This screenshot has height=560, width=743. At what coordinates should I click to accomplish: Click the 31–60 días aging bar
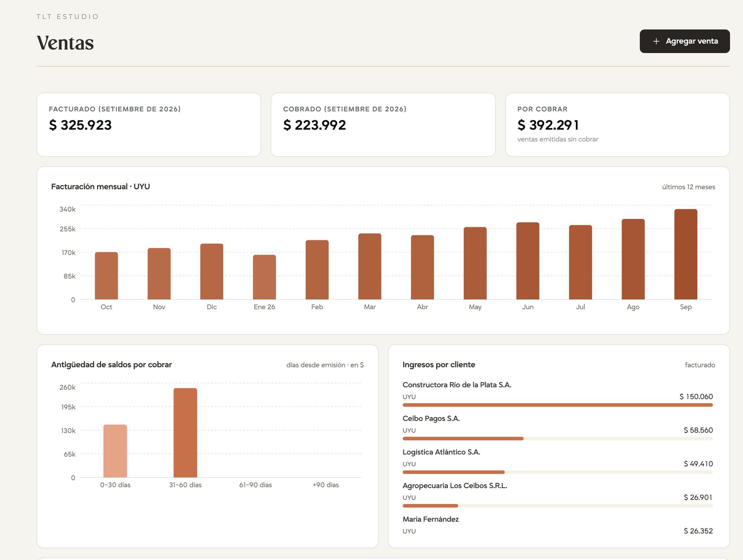[185, 433]
